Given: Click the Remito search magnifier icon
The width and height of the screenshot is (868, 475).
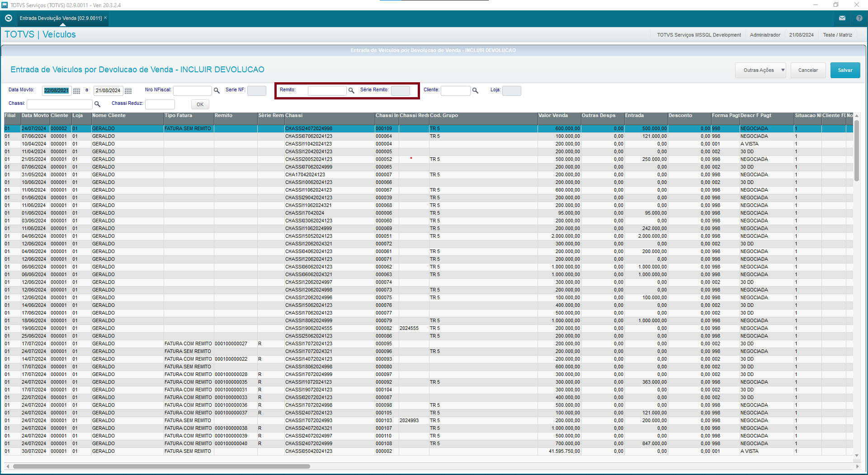Looking at the screenshot, I should click(351, 91).
